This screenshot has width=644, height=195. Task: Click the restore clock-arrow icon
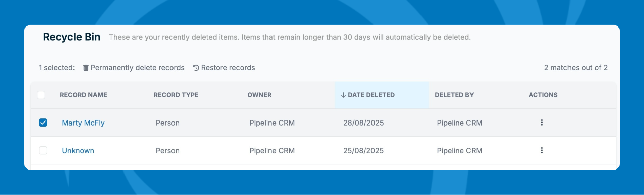tap(196, 68)
